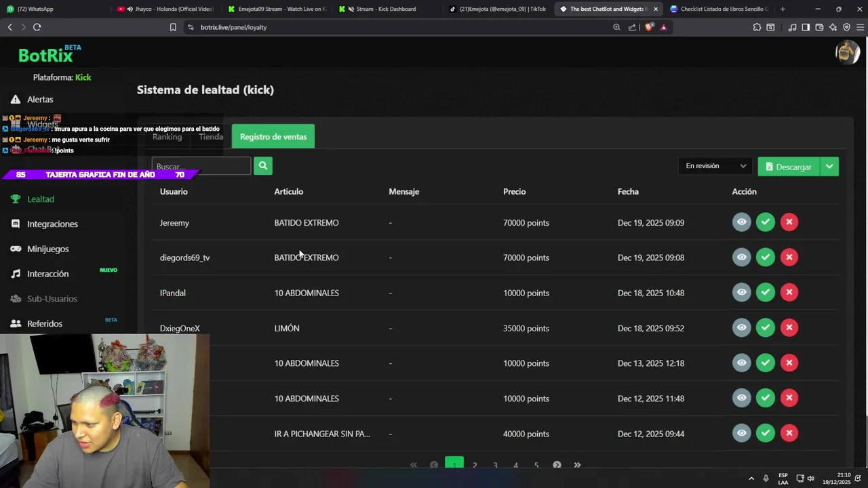Open the En revisión status dropdown
Screen dimensions: 868x488
[715, 166]
